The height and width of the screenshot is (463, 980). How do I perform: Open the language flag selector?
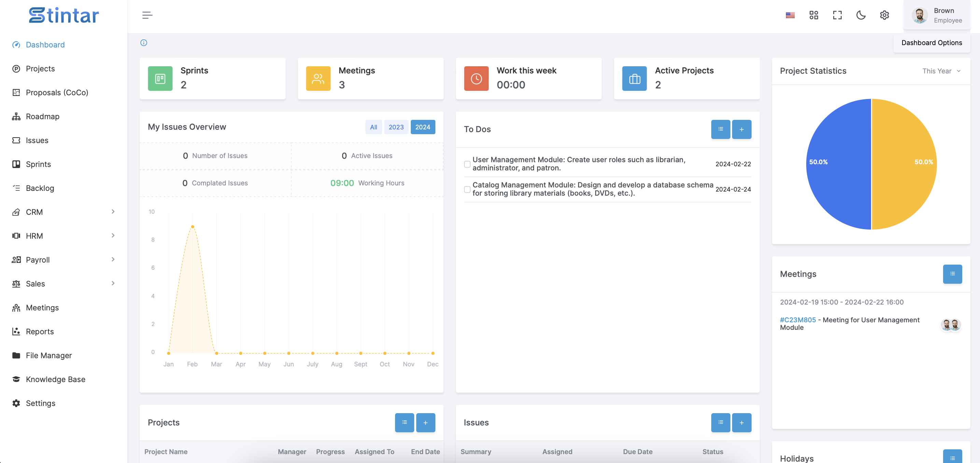[x=790, y=15]
